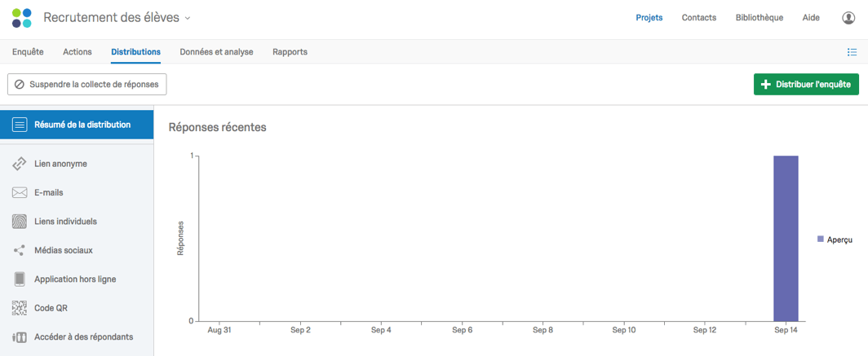
Task: Click the Aperçu legend label
Action: coord(839,240)
